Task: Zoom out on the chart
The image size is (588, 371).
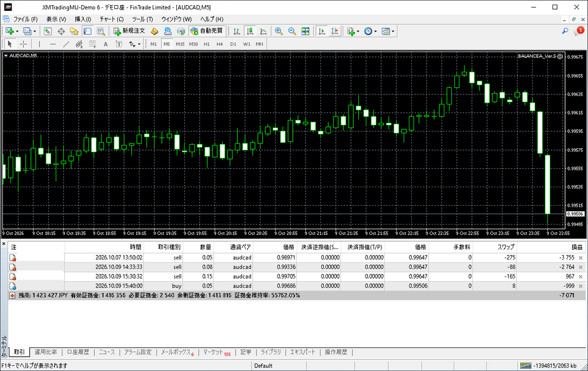Action: (x=292, y=31)
